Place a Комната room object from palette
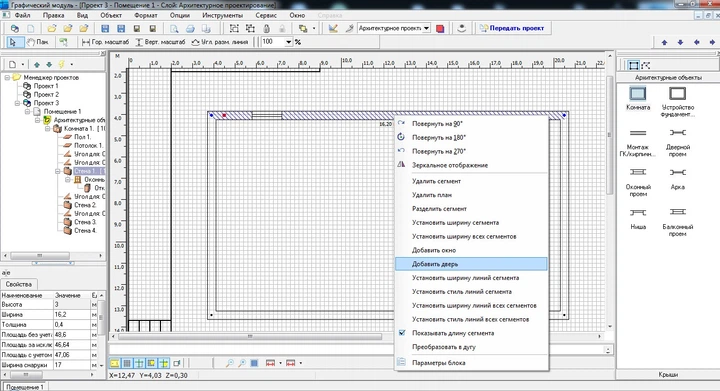720x391 pixels. (x=638, y=98)
